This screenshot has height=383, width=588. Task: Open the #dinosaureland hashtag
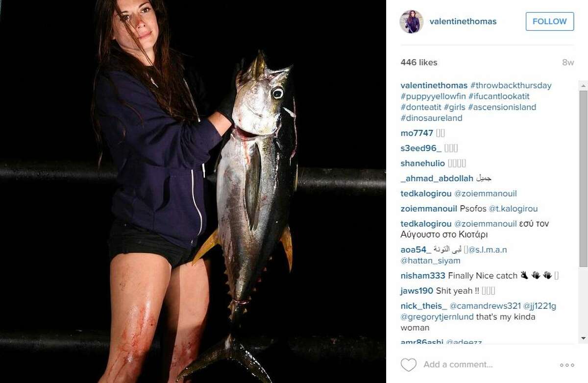[432, 118]
